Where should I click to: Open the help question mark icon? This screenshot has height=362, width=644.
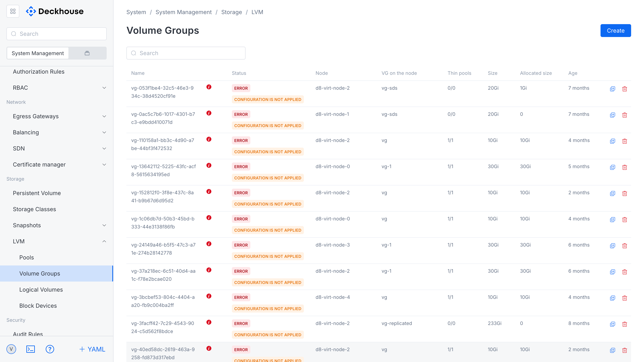click(x=50, y=349)
